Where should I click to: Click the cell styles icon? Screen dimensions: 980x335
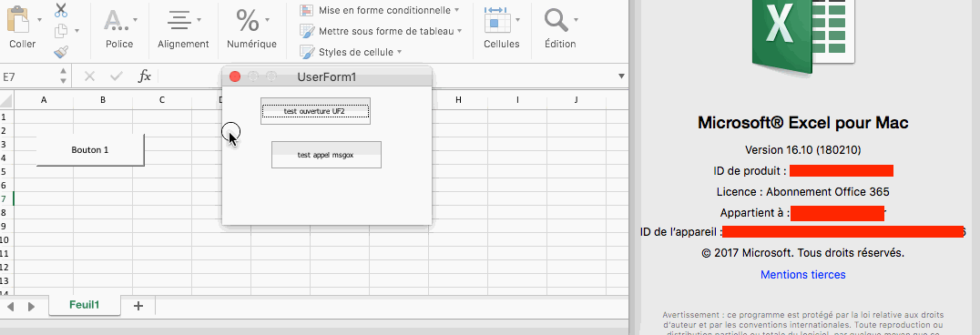(306, 52)
